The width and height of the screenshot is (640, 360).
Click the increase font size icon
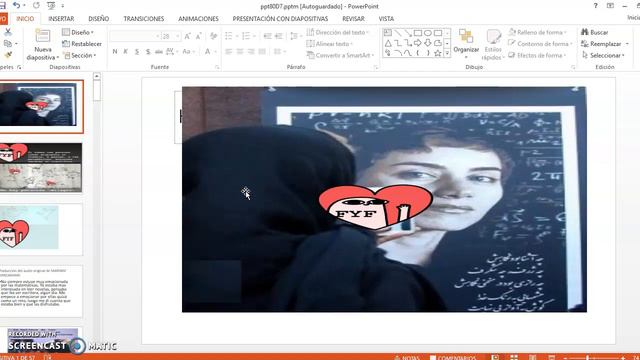187,36
